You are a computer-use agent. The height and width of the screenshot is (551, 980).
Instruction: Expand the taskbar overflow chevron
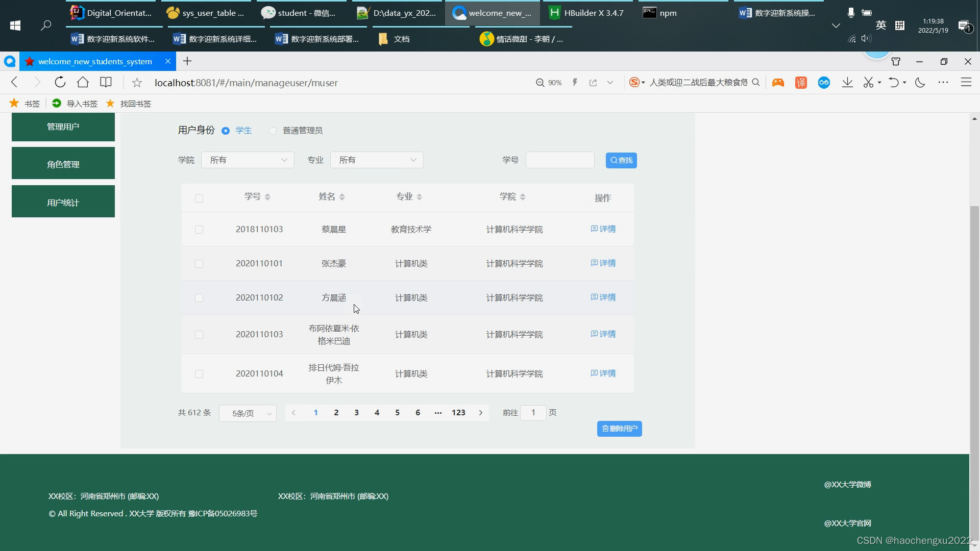(x=836, y=26)
